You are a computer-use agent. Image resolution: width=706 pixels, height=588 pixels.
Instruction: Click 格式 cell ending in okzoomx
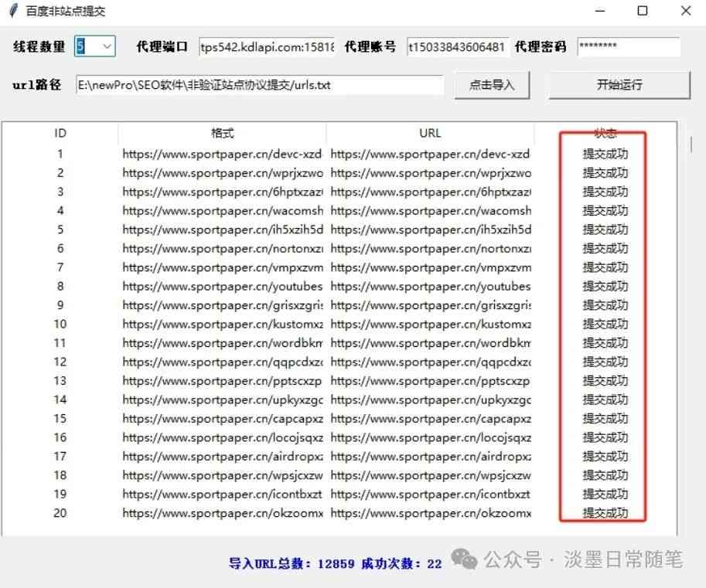point(223,513)
